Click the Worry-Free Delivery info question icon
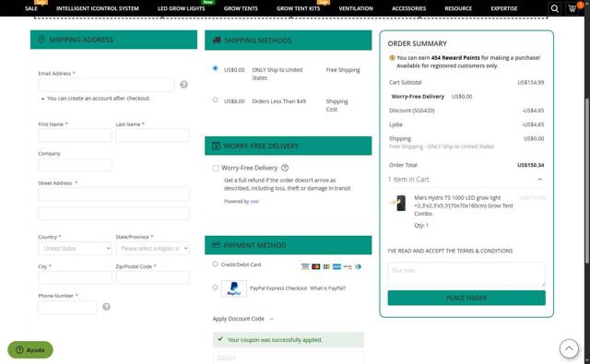 pos(285,168)
